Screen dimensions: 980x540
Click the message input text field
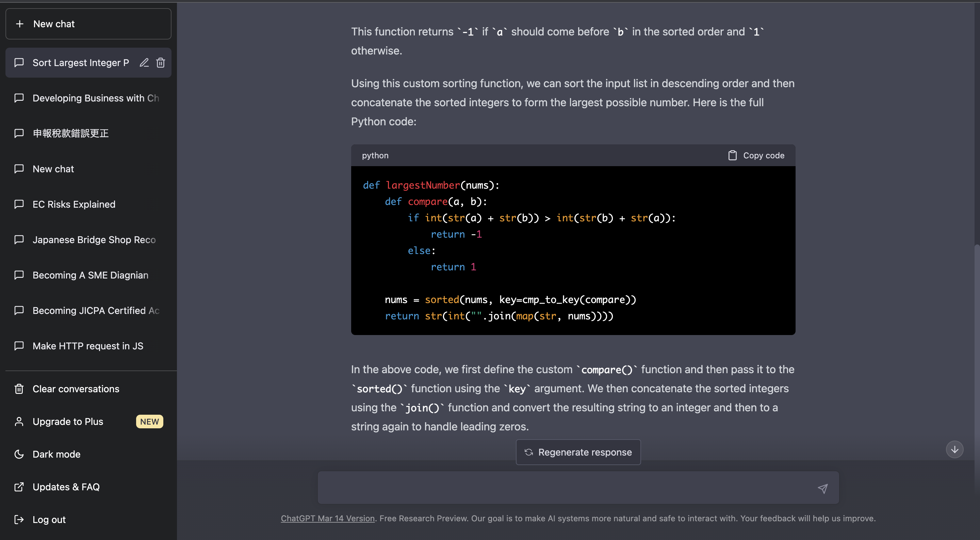563,488
